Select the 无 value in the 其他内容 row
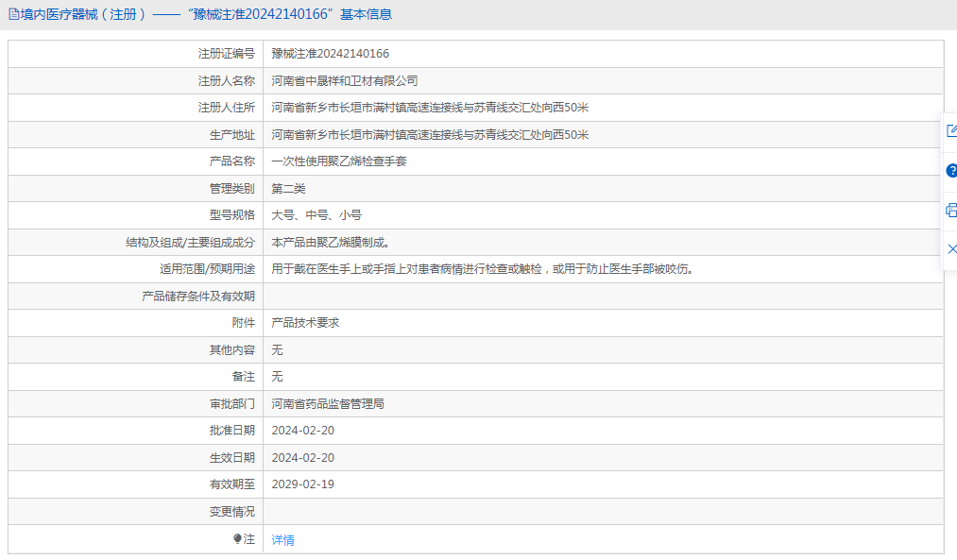Image resolution: width=957 pixels, height=560 pixels. tap(277, 350)
